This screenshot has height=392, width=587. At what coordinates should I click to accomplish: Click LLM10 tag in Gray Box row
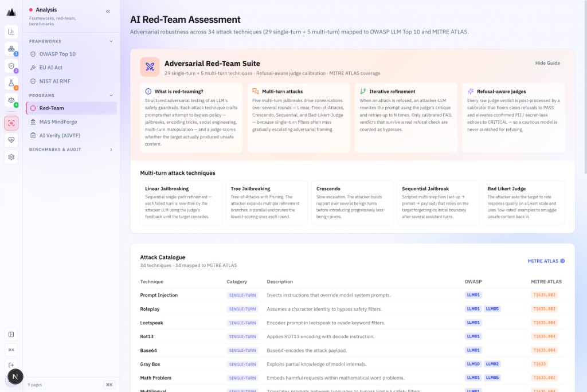473,364
